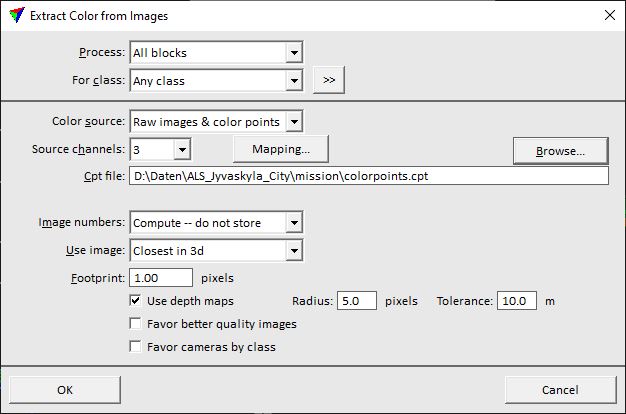Click the Footprint value field

(161, 277)
